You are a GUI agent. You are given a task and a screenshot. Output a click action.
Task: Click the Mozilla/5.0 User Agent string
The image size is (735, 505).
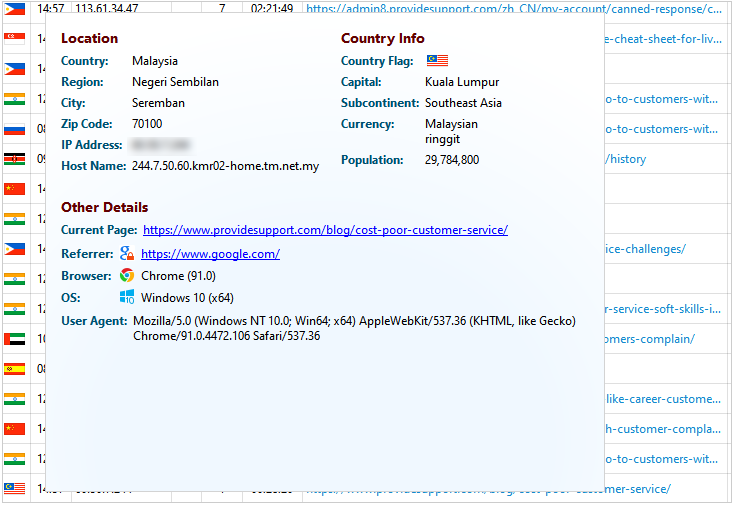pos(354,328)
